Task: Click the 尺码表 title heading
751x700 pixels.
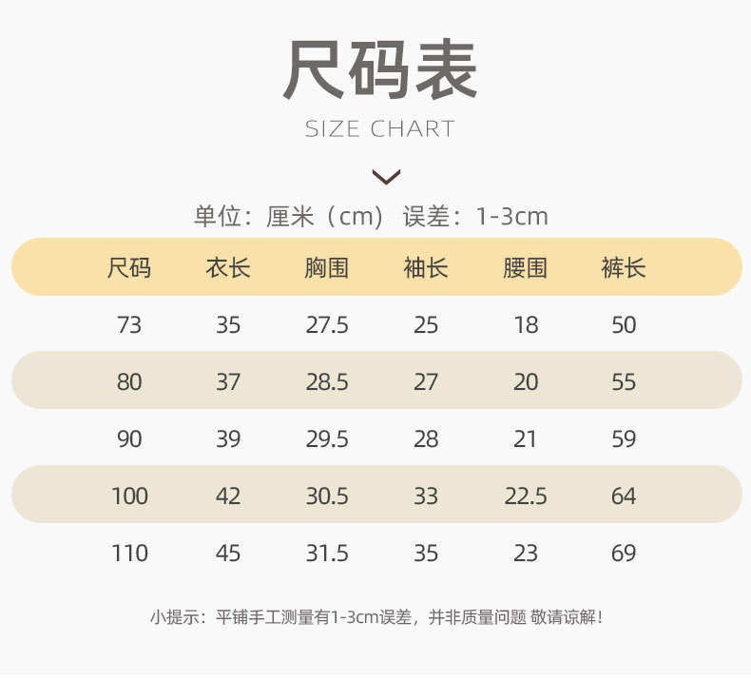Action: [380, 71]
